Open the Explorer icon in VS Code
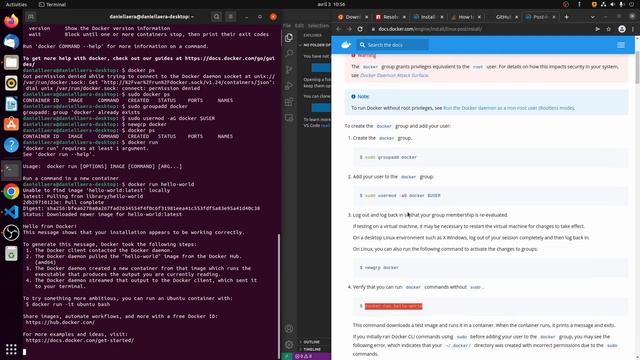Screen dimensions: 640x360 [289, 38]
